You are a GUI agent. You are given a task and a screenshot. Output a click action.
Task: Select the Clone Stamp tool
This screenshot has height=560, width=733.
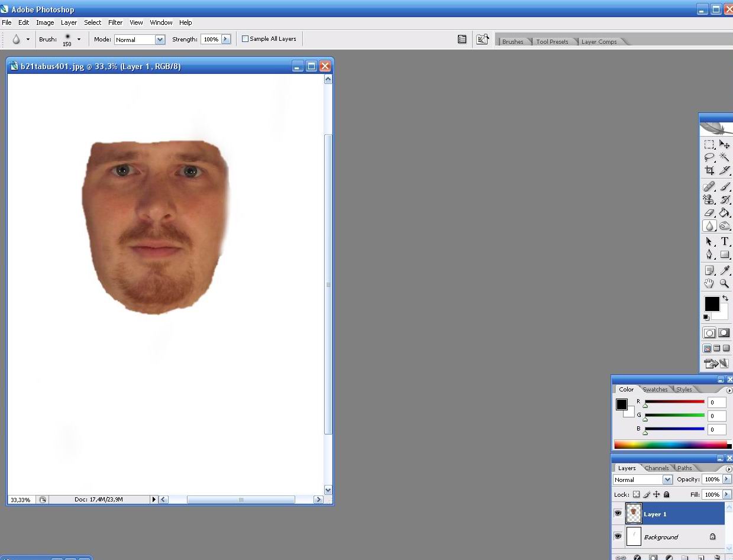tap(709, 200)
